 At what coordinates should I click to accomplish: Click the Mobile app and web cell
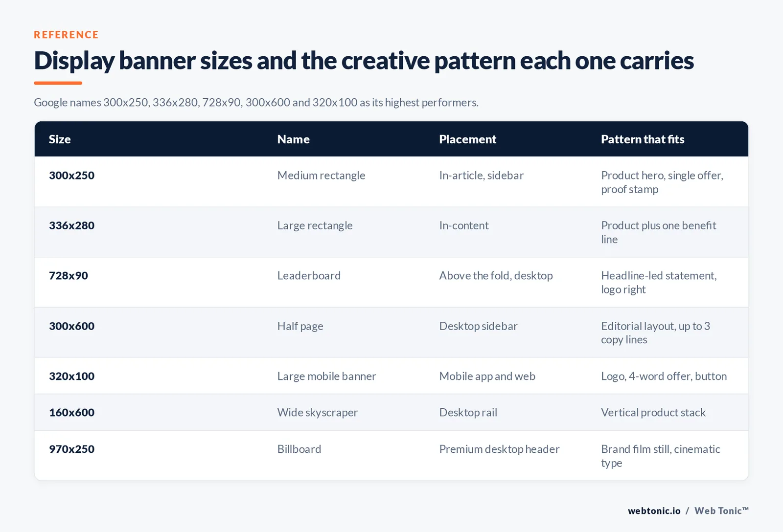coord(487,376)
